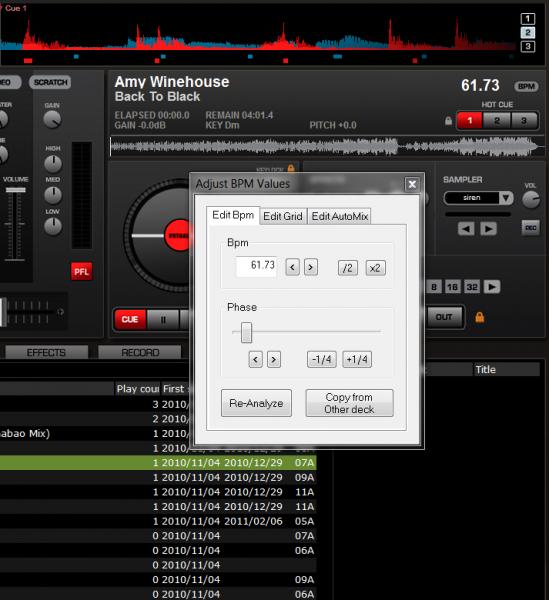Select the row dated 2011/02/06
549x600 pixels.
[158, 521]
